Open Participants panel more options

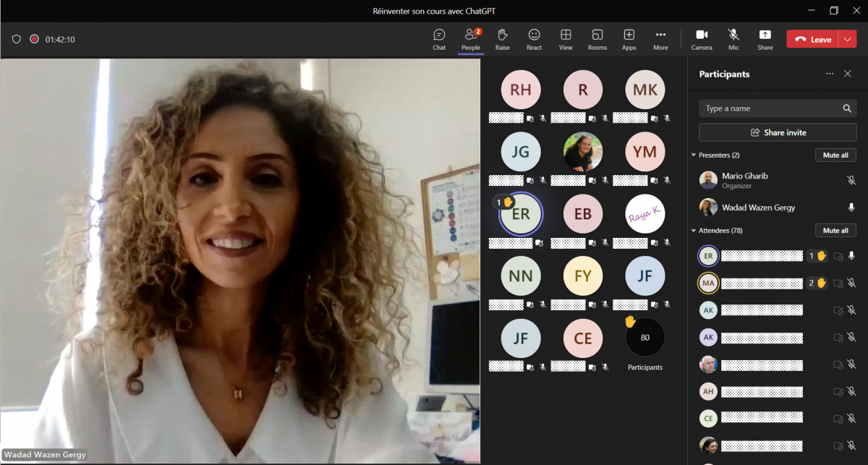pyautogui.click(x=830, y=74)
